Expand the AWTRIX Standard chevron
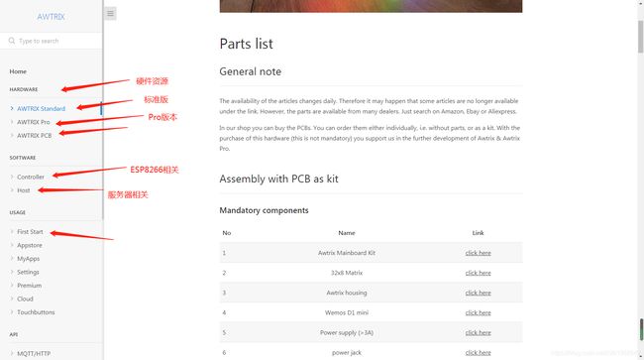644x360 pixels. [x=12, y=108]
